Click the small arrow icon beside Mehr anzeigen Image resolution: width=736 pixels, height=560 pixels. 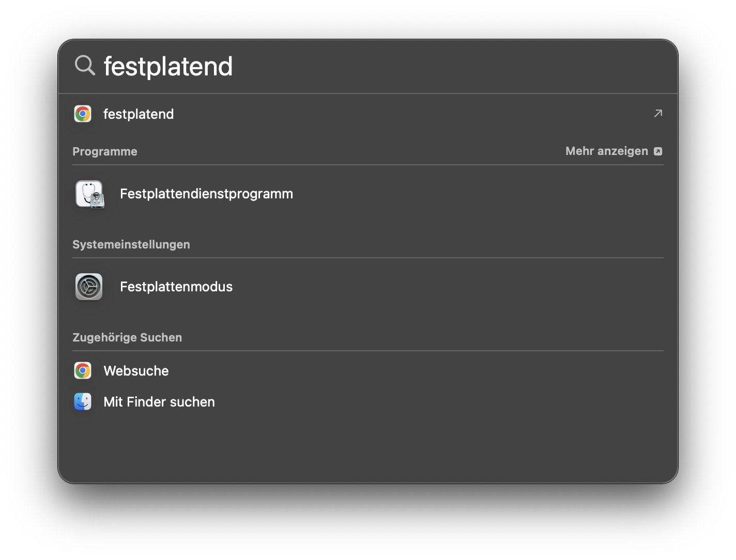coord(658,151)
